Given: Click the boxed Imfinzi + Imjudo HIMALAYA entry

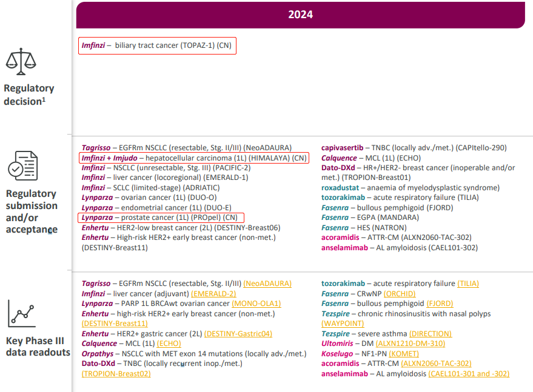Looking at the screenshot, I should 194,158.
